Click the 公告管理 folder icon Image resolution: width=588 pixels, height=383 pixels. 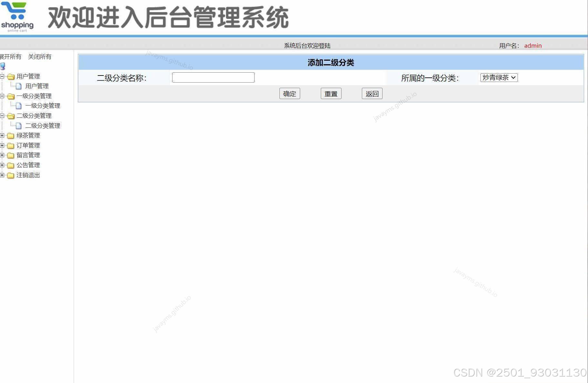[x=11, y=166]
